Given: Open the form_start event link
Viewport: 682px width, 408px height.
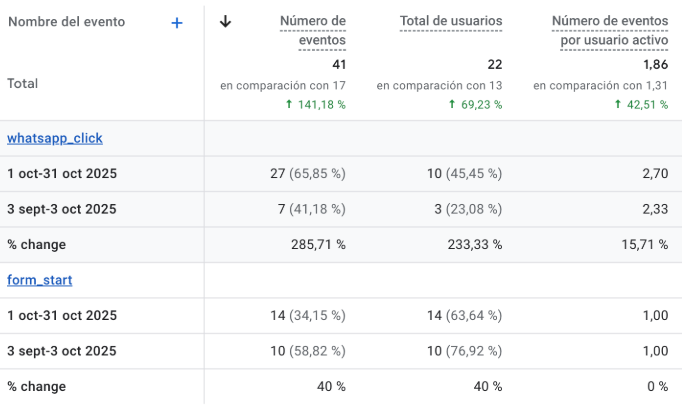Looking at the screenshot, I should (x=39, y=280).
